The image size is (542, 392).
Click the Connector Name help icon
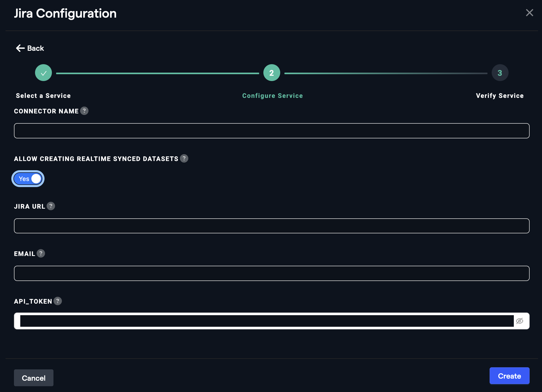[84, 111]
